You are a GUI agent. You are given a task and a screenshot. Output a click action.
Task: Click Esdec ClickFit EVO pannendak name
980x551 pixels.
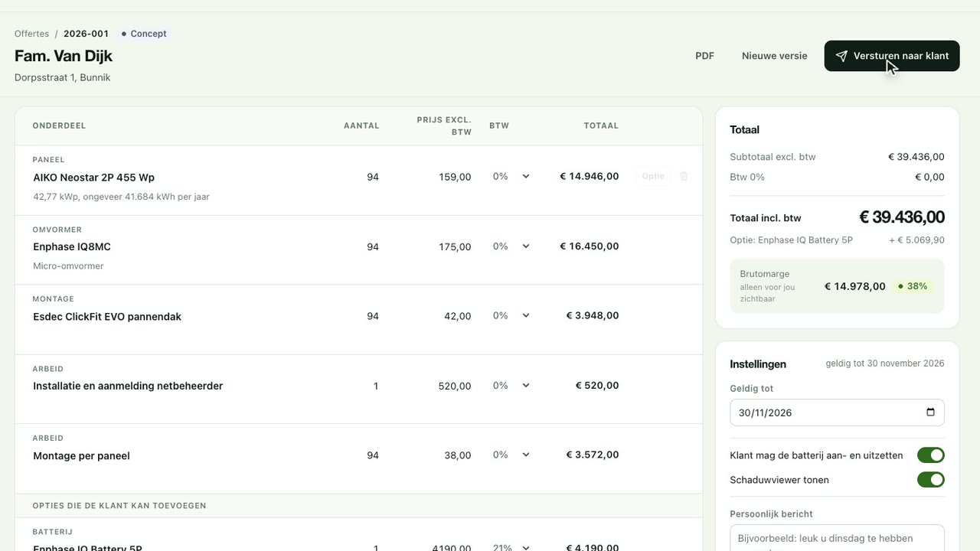point(107,316)
